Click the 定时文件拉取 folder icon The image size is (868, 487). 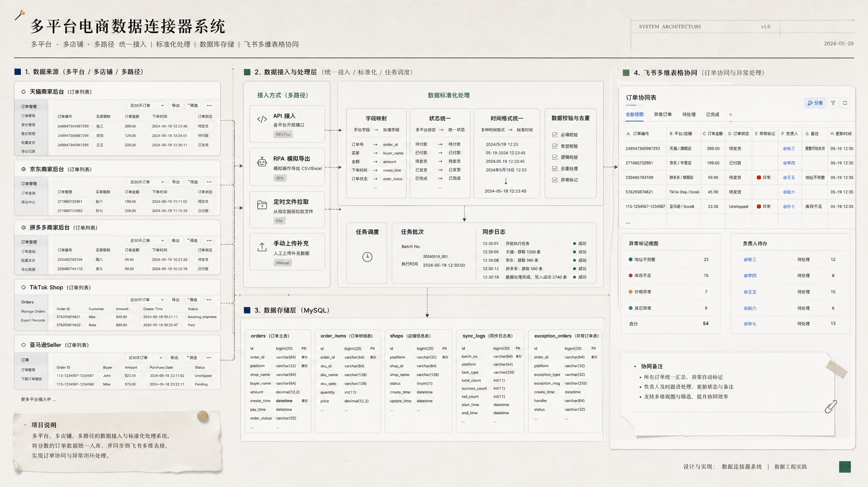[262, 205]
